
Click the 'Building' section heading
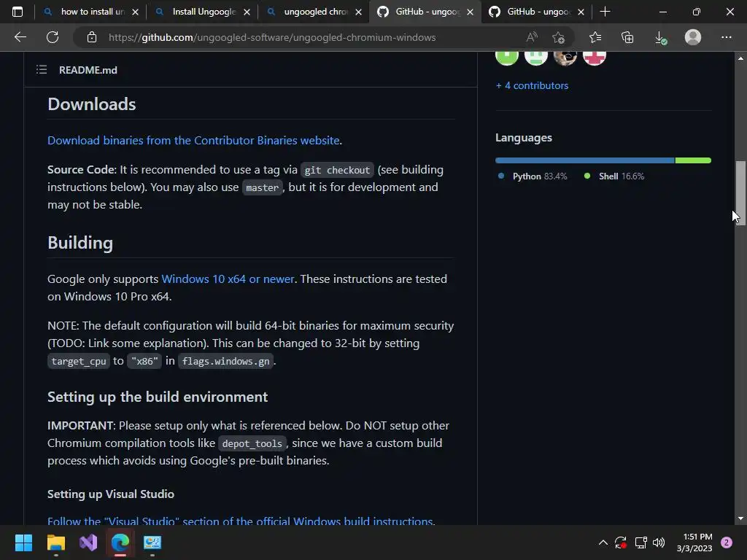(80, 243)
